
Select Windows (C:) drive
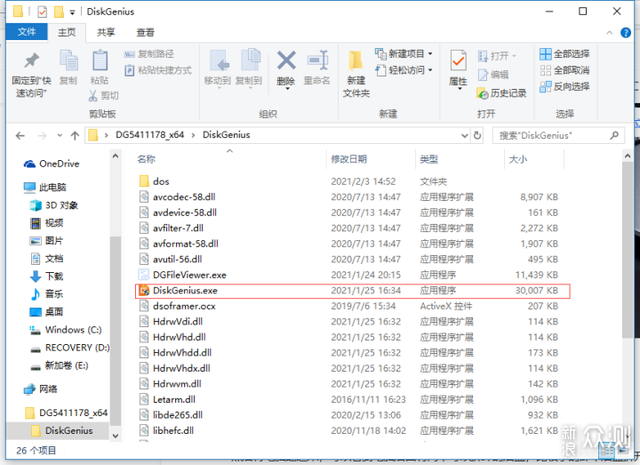[66, 329]
